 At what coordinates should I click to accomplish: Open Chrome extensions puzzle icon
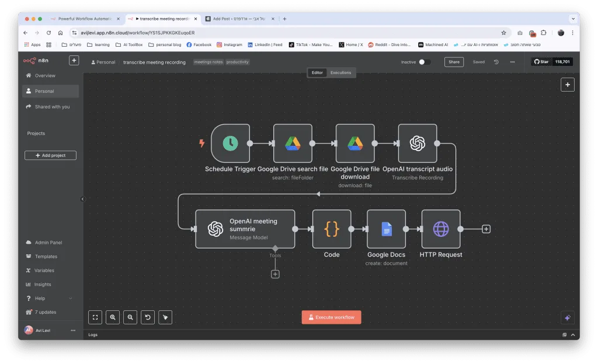tap(544, 33)
